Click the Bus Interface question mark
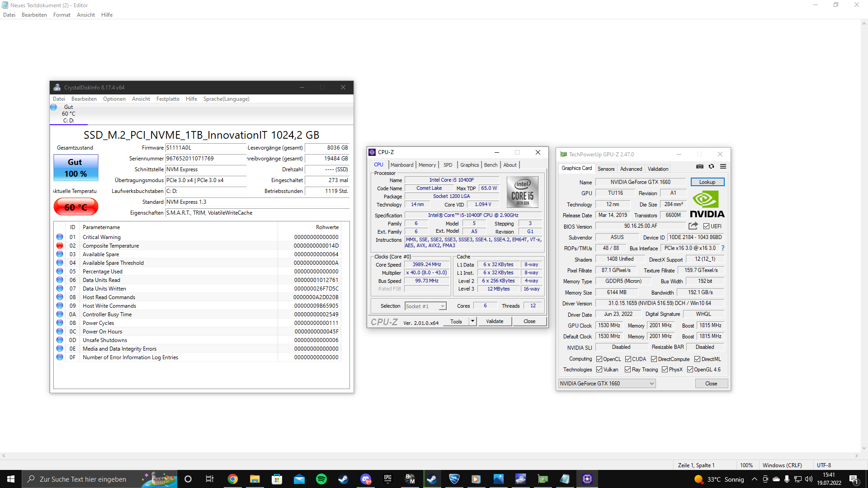This screenshot has height=488, width=868. point(723,248)
